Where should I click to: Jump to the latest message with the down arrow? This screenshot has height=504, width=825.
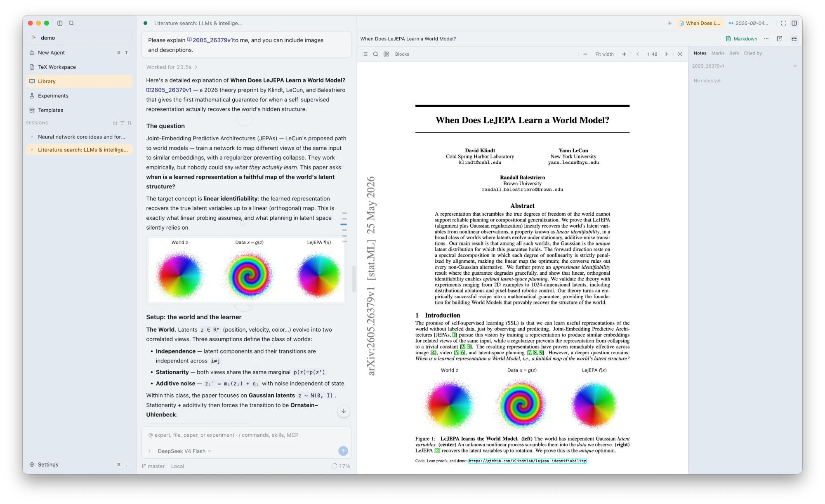click(343, 411)
